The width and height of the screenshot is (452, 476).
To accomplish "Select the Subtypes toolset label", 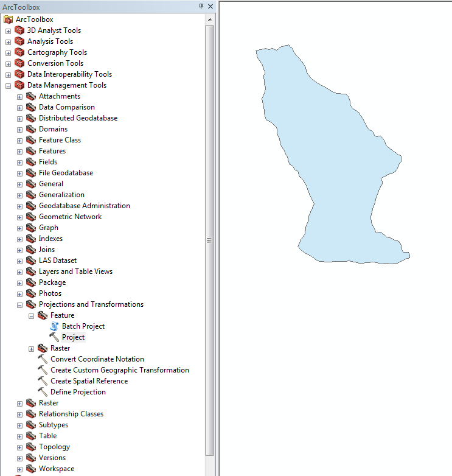I will point(54,425).
